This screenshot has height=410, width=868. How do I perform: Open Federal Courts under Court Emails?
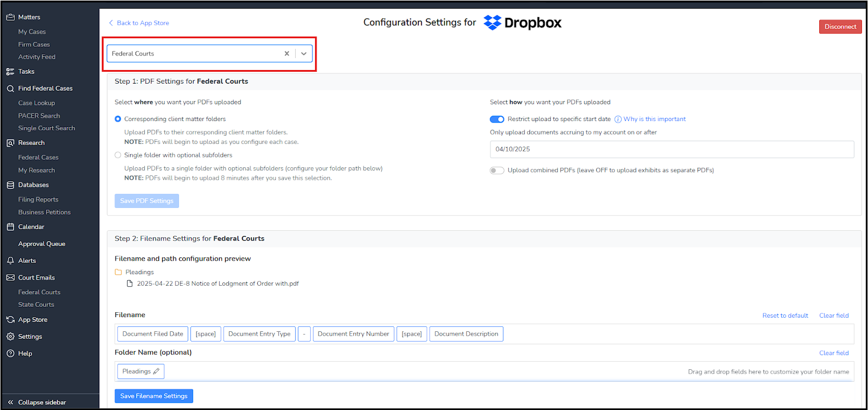pos(39,292)
